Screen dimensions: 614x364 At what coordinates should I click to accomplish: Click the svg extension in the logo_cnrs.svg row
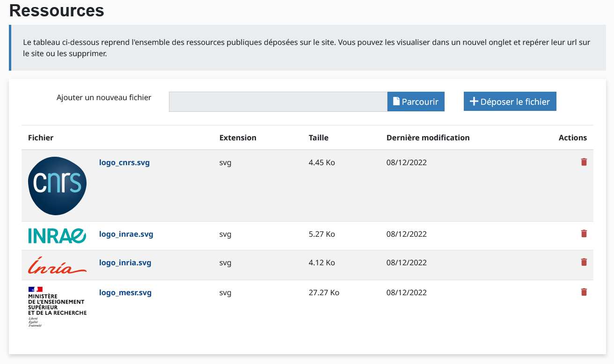226,163
